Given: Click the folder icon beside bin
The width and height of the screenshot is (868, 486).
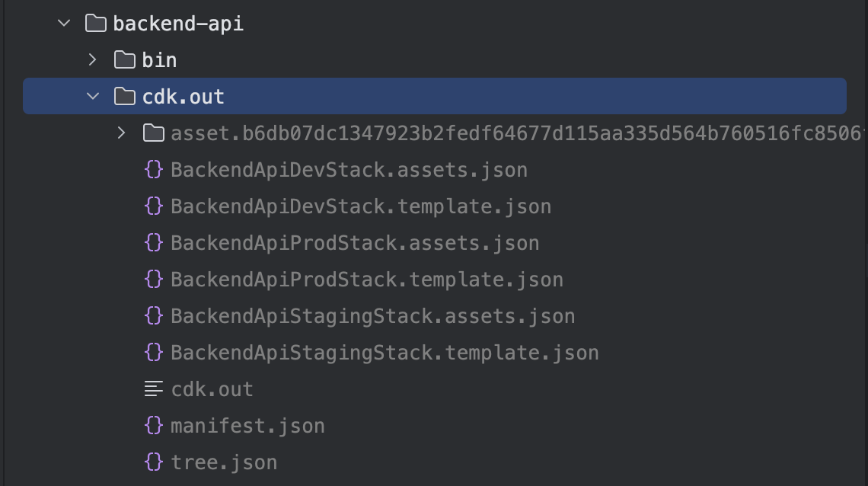Looking at the screenshot, I should tap(123, 59).
